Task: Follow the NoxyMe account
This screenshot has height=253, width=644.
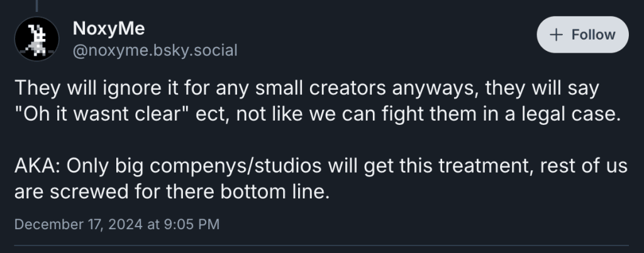Action: coord(582,35)
